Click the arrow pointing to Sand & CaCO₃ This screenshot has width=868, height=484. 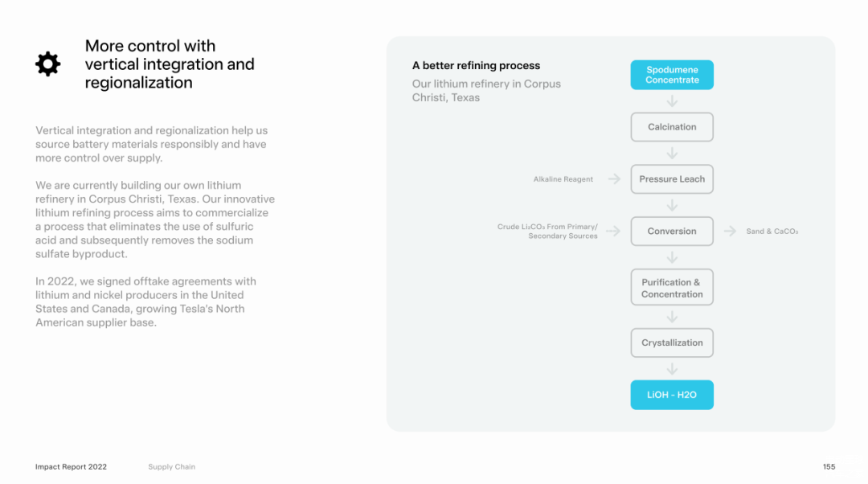(730, 232)
